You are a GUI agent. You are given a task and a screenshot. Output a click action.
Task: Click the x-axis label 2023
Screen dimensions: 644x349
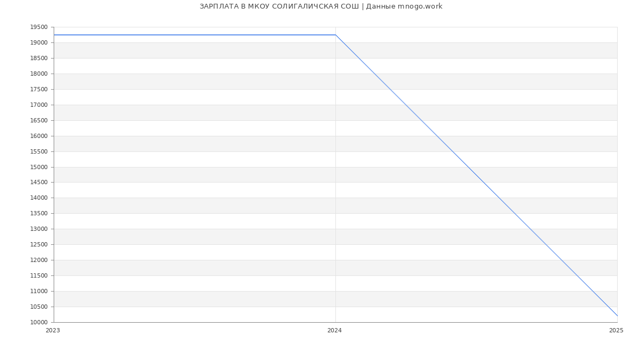coord(53,331)
